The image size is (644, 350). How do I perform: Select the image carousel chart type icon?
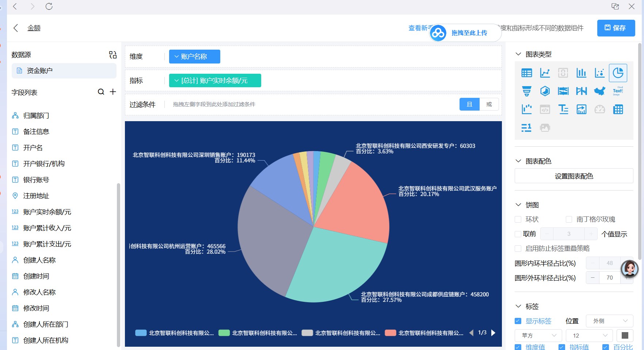(545, 127)
